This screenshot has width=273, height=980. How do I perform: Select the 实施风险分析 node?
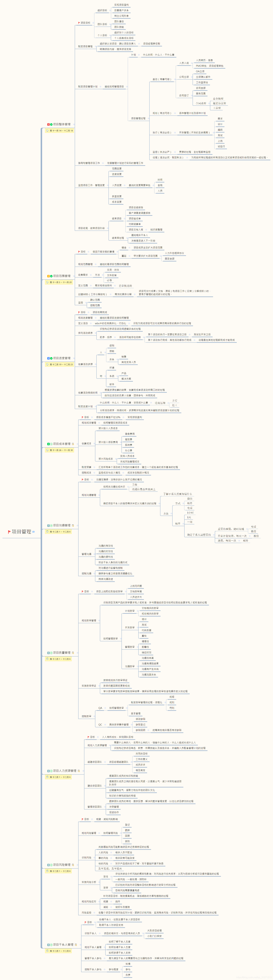89,882
